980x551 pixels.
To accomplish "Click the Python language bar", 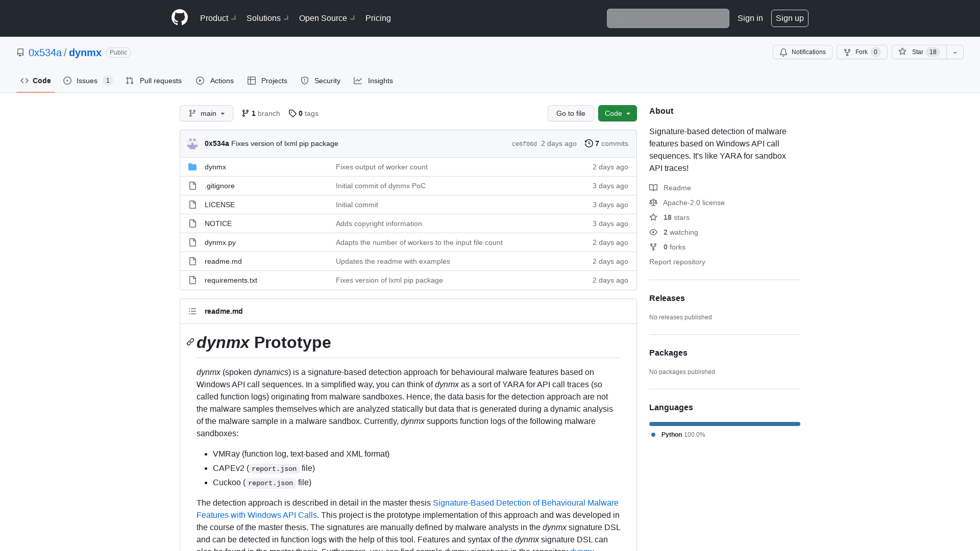I will click(725, 424).
